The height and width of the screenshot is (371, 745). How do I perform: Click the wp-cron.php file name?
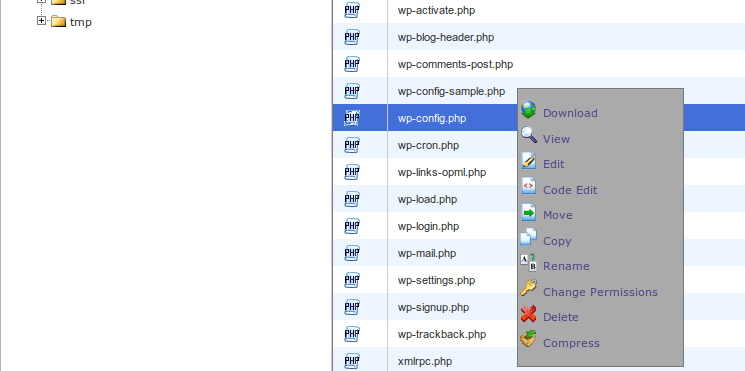click(x=428, y=145)
